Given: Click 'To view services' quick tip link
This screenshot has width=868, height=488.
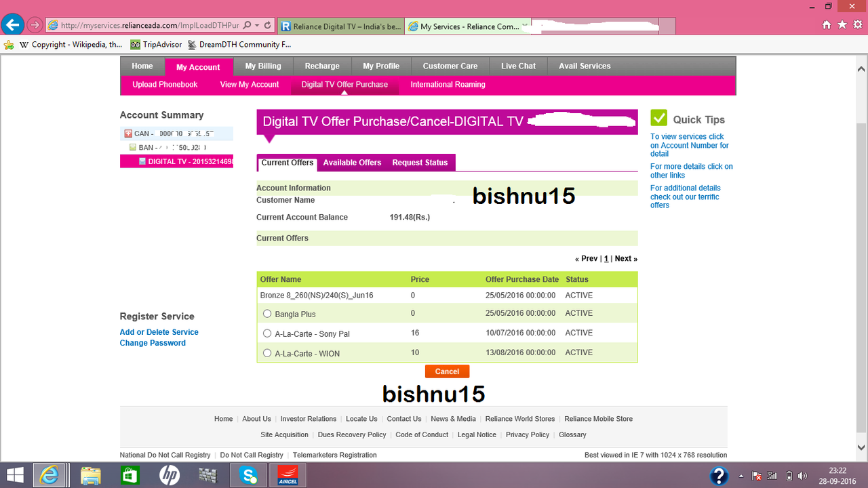Looking at the screenshot, I should pos(690,145).
